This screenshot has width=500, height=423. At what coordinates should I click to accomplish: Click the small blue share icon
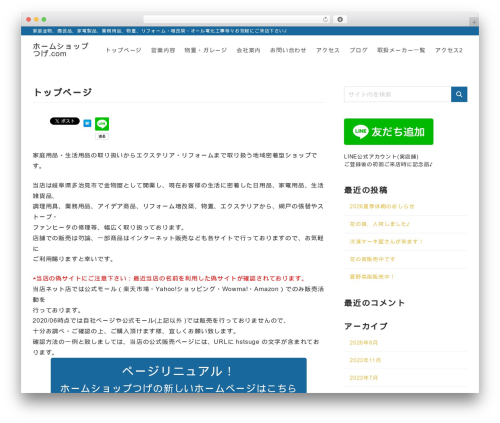click(87, 123)
